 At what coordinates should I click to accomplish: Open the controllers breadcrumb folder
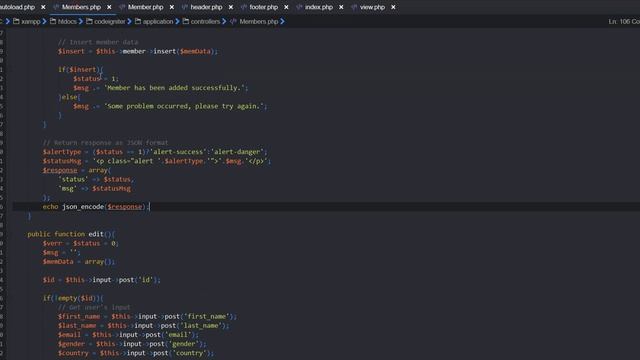[x=205, y=22]
